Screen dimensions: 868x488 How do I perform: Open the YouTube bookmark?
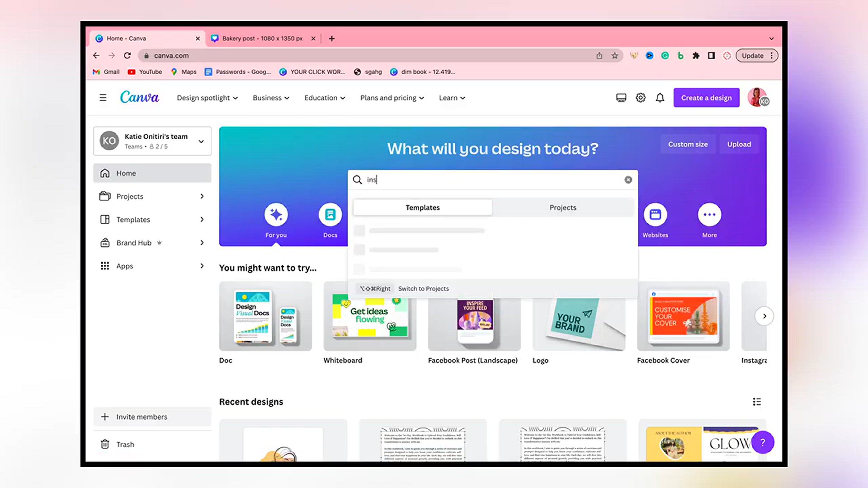tap(145, 72)
